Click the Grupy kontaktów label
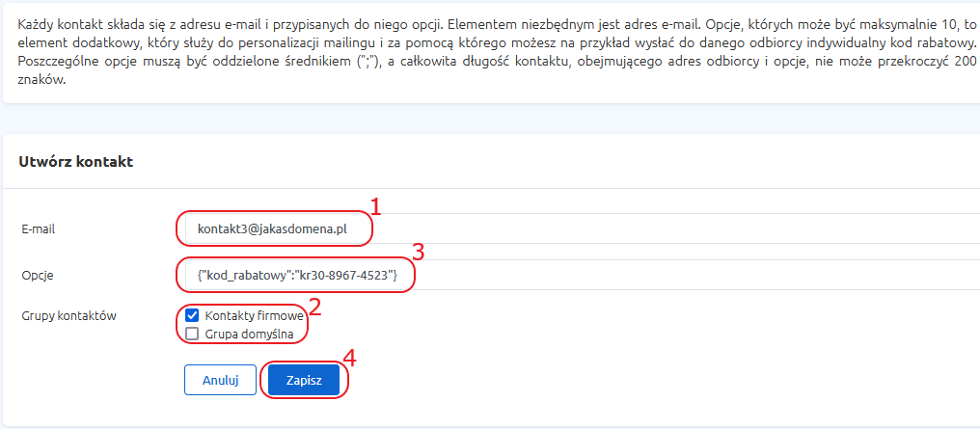This screenshot has width=980, height=429. pos(68,316)
